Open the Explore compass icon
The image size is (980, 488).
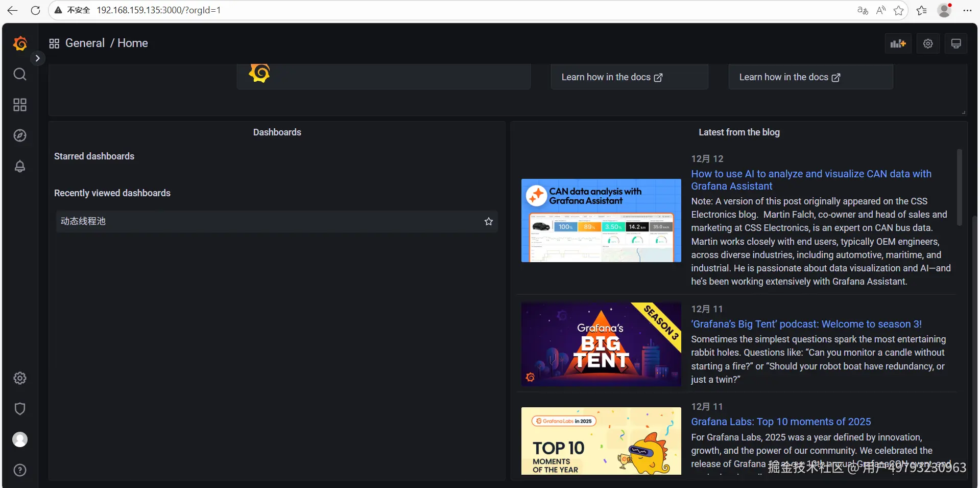pyautogui.click(x=20, y=135)
